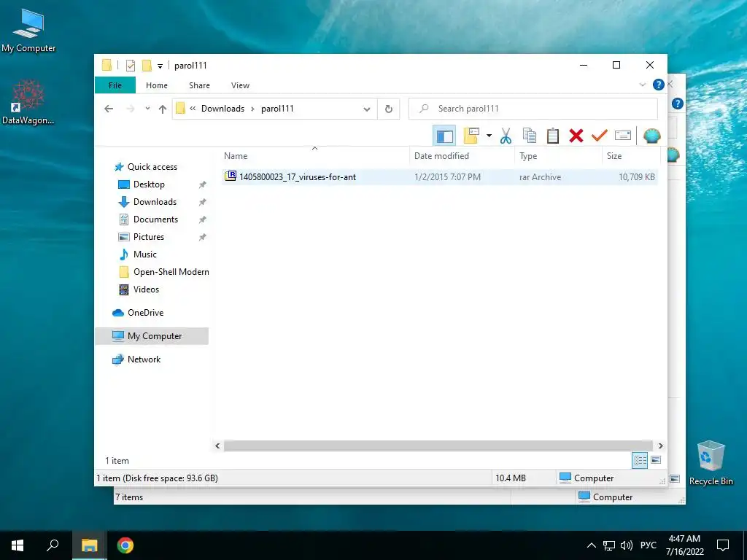Click the horizontal scrollbar track

[x=438, y=446]
